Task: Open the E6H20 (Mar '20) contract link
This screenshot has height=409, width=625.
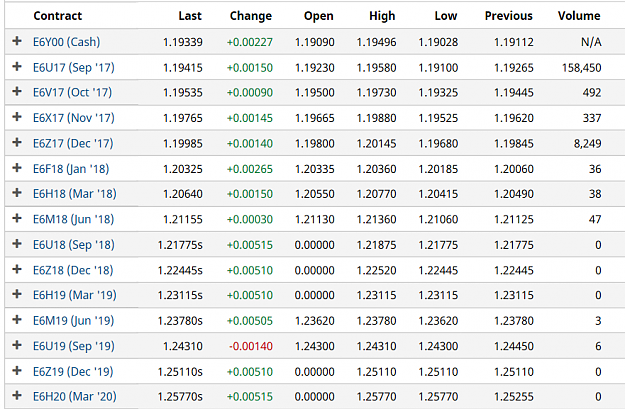Action: pyautogui.click(x=75, y=396)
